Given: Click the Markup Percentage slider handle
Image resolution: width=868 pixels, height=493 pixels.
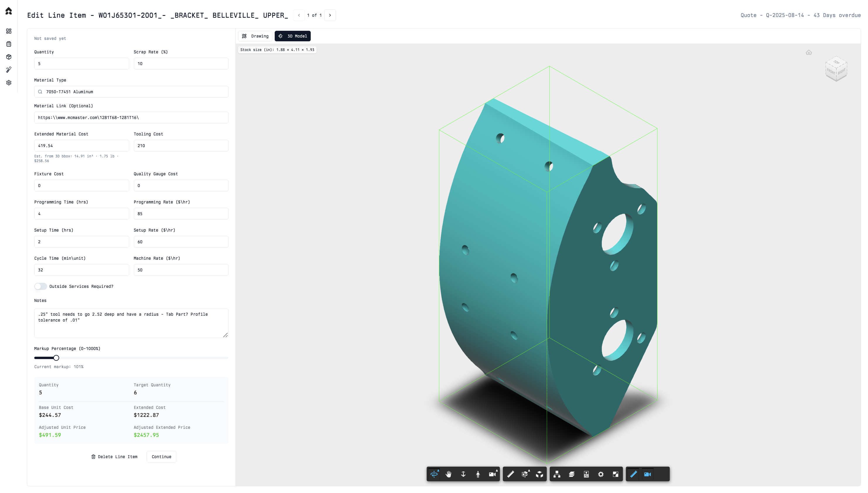Looking at the screenshot, I should point(56,358).
